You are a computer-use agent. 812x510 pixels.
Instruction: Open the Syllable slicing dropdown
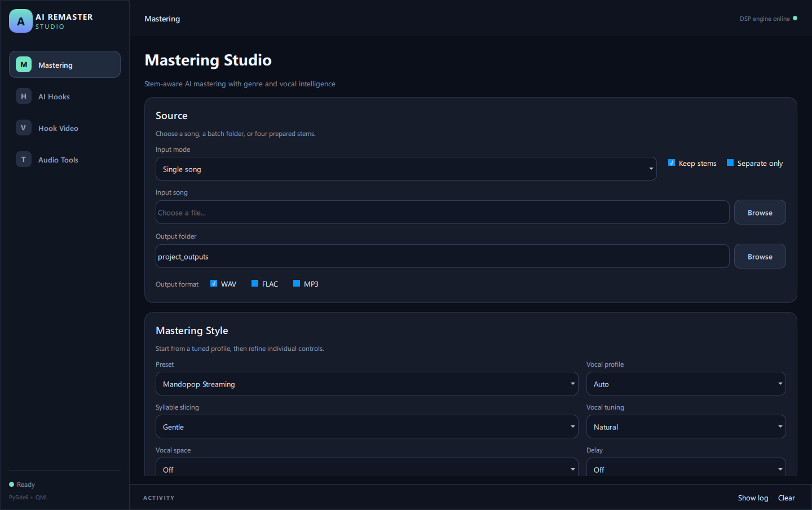pyautogui.click(x=367, y=427)
